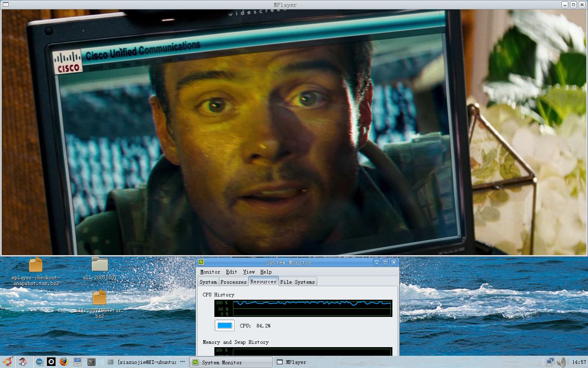Launch the blue round 'lem' icon in panel
588x368 pixels.
pyautogui.click(x=39, y=362)
